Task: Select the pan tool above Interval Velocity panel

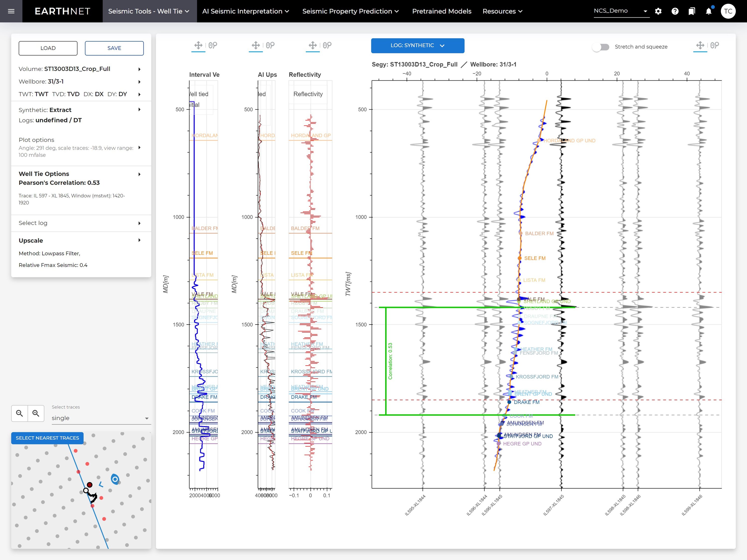Action: [x=198, y=45]
